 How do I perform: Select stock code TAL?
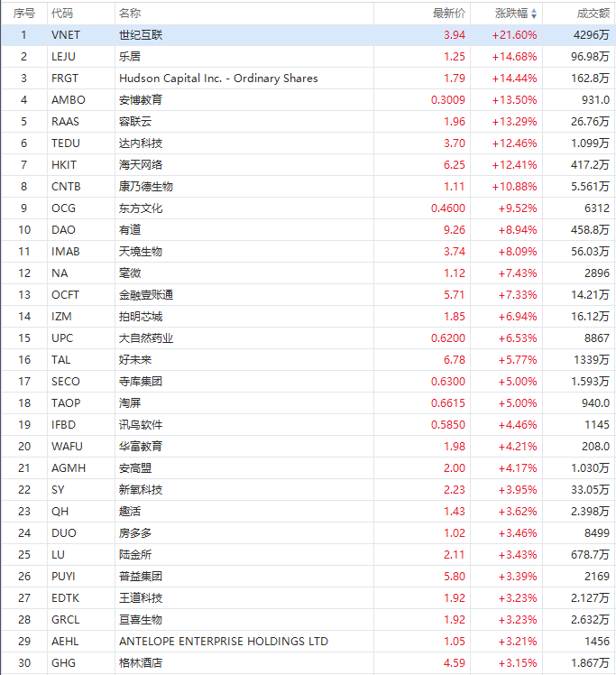coord(61,360)
